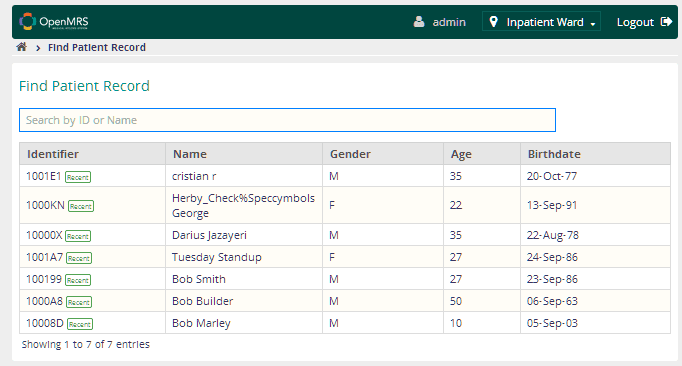Click birthdate 20-Oct-77
Screen dimensions: 682x366
552,176
